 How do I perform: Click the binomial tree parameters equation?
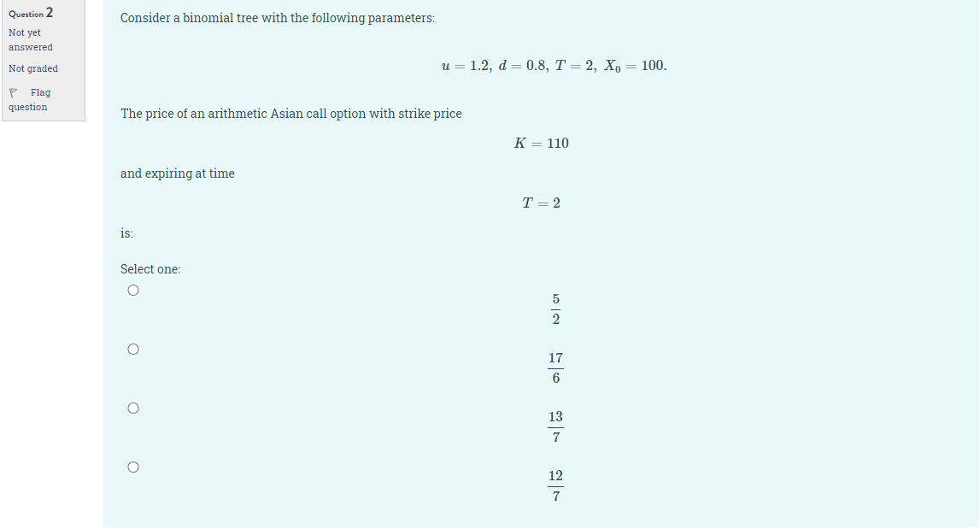click(x=555, y=65)
